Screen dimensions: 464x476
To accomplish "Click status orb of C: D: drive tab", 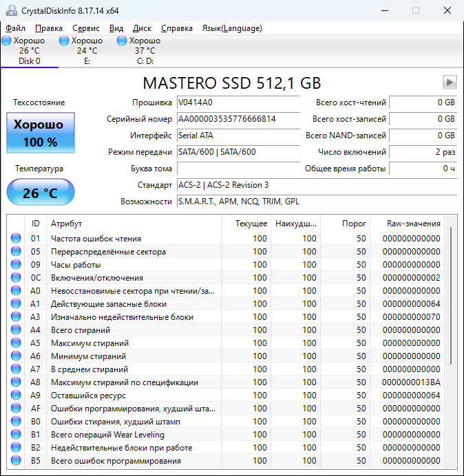I will (122, 41).
